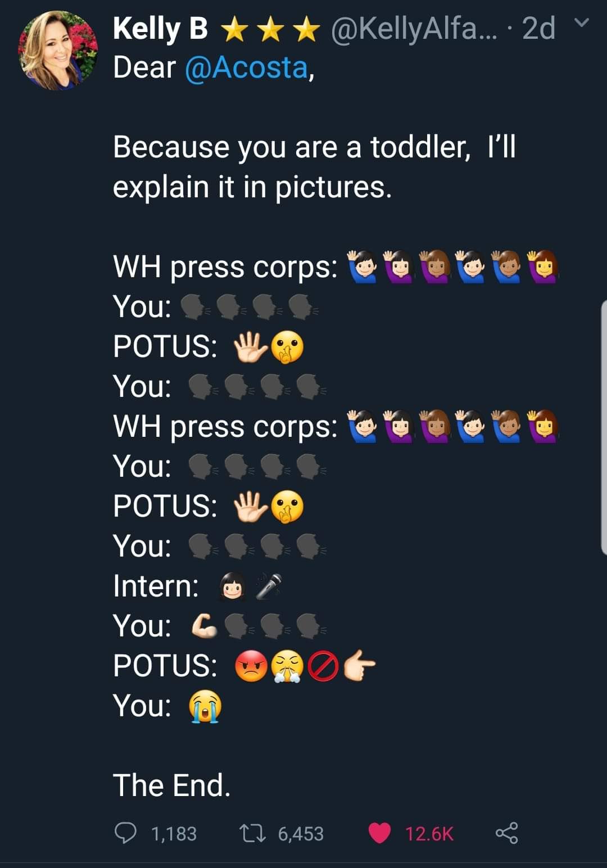
Task: Select the microphone emoji beside Intern
Action: [x=269, y=586]
